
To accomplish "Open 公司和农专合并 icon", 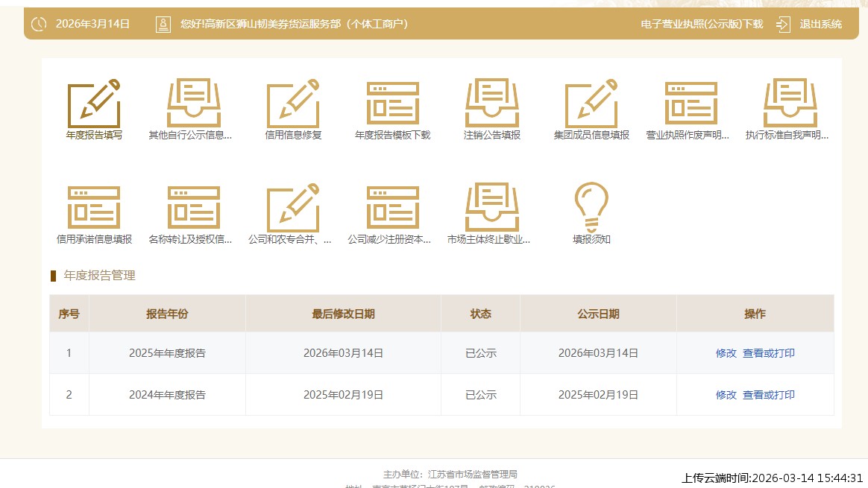I will [x=293, y=207].
